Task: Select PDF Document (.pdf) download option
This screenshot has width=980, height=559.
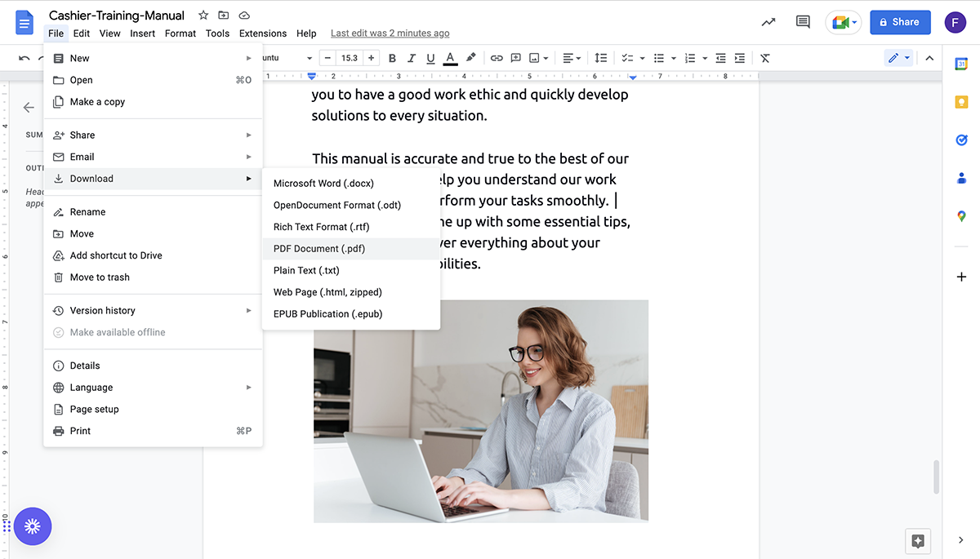Action: [319, 249]
